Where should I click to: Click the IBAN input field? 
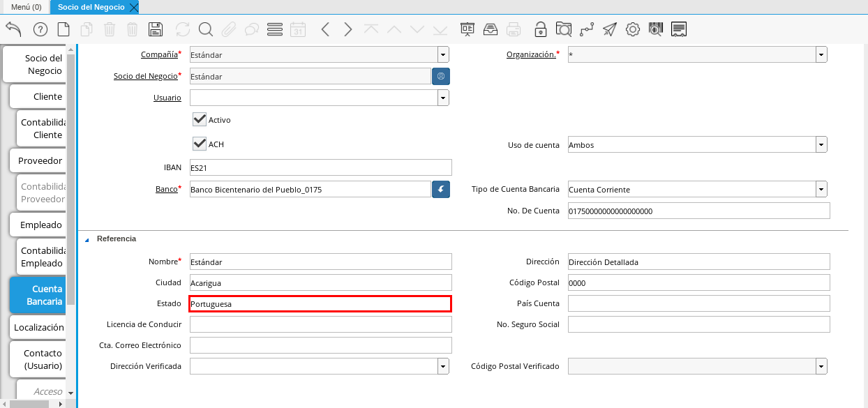(x=320, y=167)
